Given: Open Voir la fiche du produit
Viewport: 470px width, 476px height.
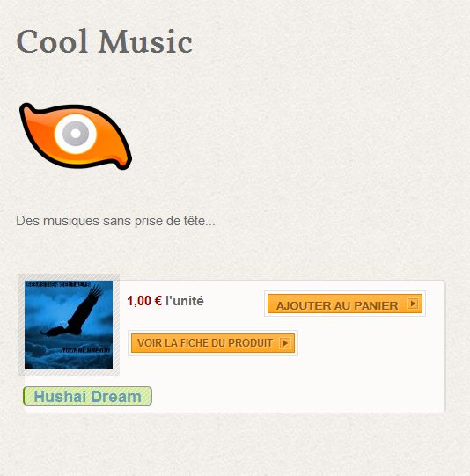Looking at the screenshot, I should click(x=213, y=343).
